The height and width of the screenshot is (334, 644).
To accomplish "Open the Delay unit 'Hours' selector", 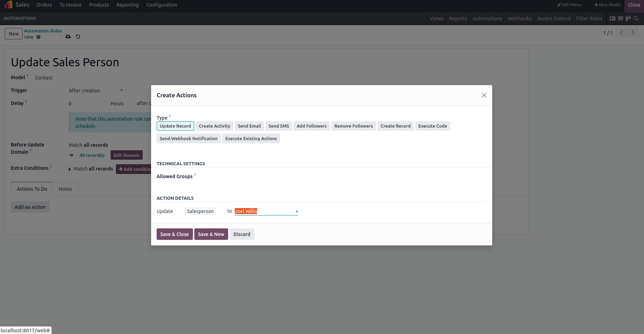I will point(117,104).
